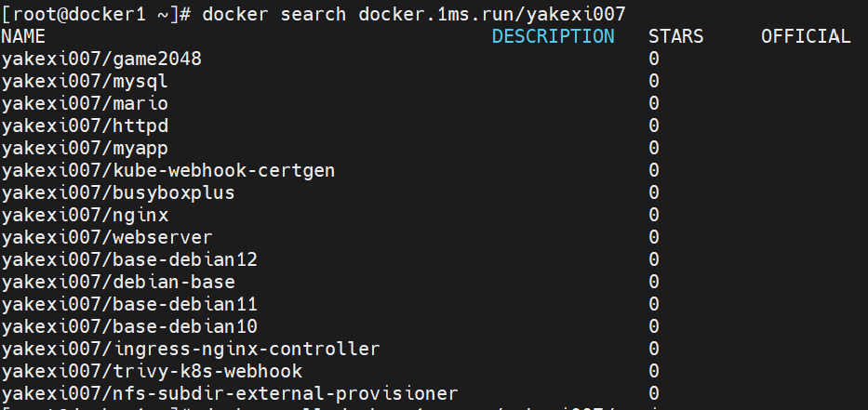
Task: Select yakexi007/ingress-nginx-controller in the output
Action: click(191, 349)
